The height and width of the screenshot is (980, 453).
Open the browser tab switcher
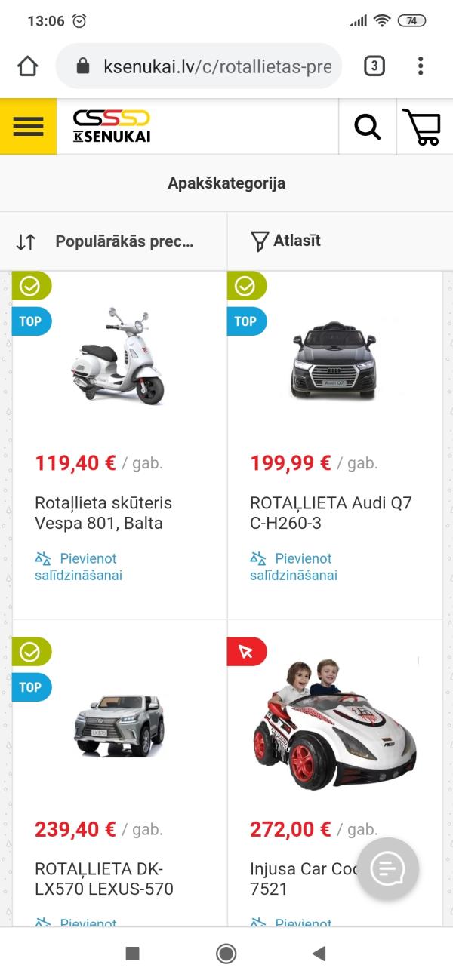[374, 66]
